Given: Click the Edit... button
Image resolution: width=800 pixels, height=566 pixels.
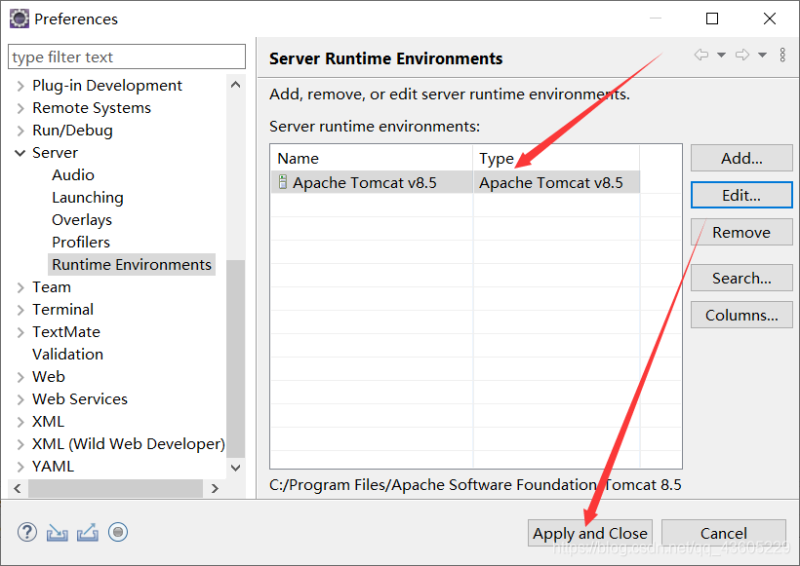Looking at the screenshot, I should pos(741,195).
